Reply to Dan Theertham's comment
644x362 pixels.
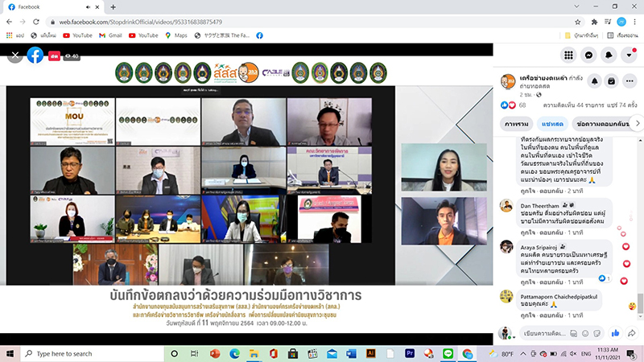pyautogui.click(x=551, y=232)
